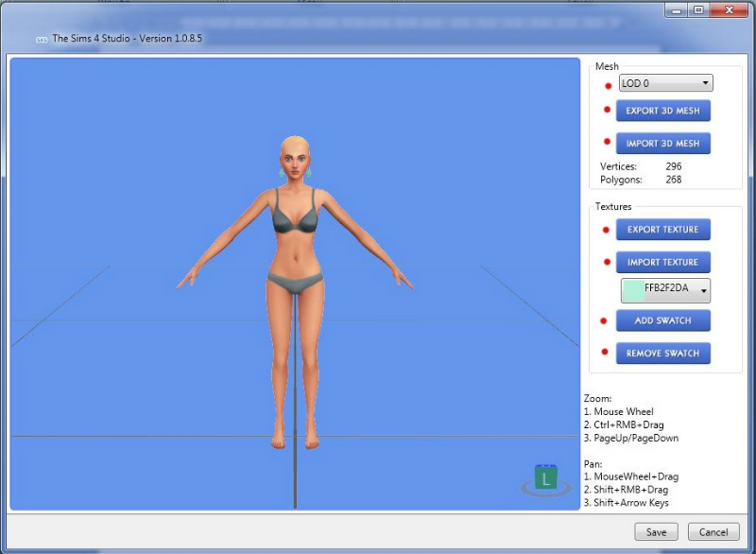Image resolution: width=756 pixels, height=554 pixels.
Task: Click the Add Swatch button
Action: click(663, 320)
